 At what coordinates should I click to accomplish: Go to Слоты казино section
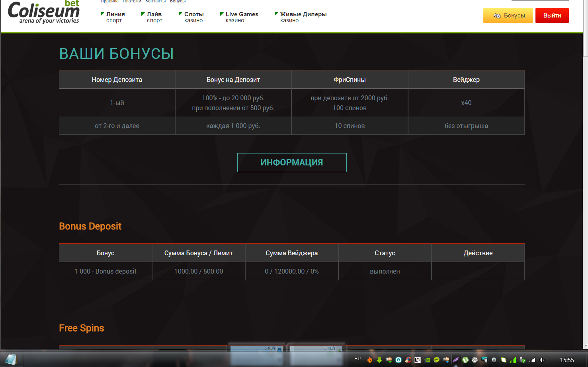(x=193, y=17)
